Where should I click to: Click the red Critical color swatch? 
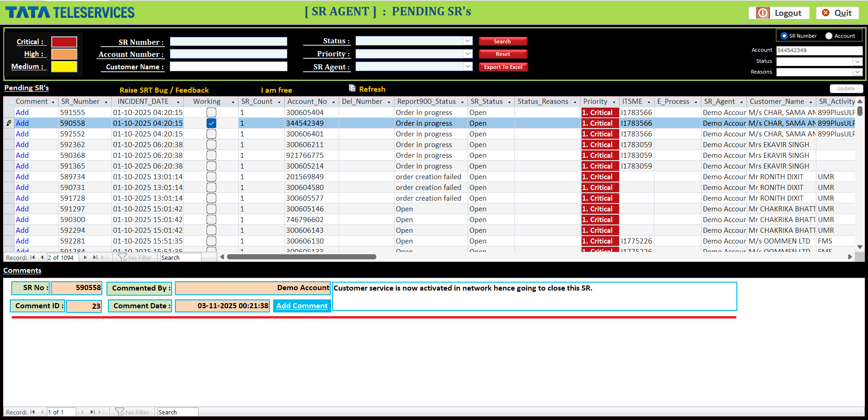tap(64, 41)
